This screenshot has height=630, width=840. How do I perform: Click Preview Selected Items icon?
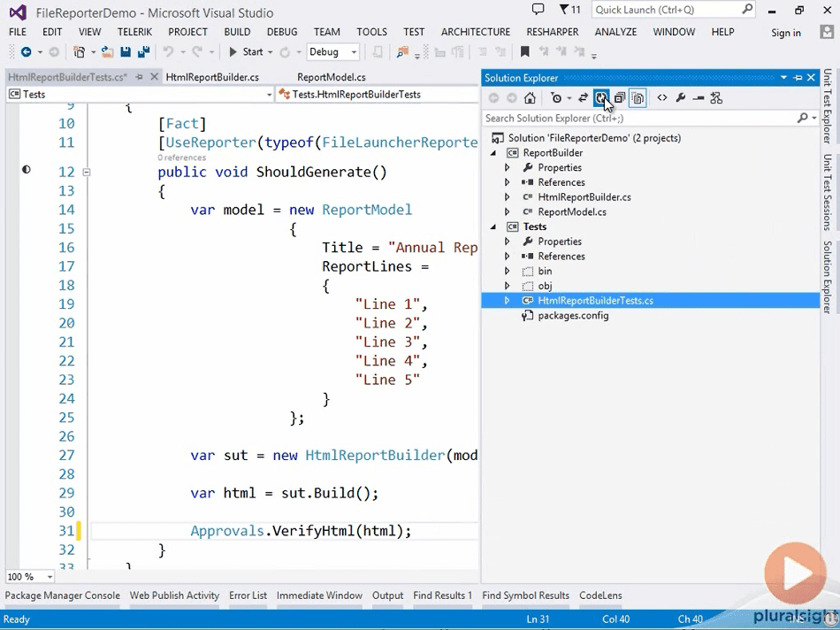pos(698,98)
